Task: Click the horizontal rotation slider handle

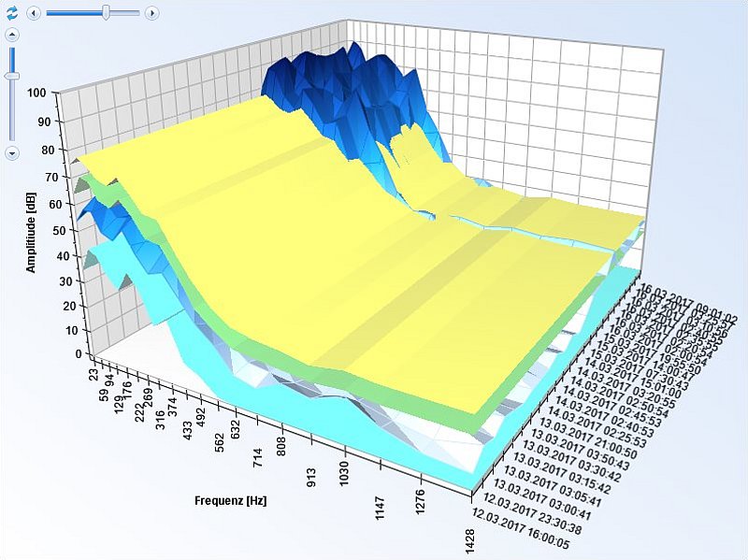Action: [x=107, y=13]
